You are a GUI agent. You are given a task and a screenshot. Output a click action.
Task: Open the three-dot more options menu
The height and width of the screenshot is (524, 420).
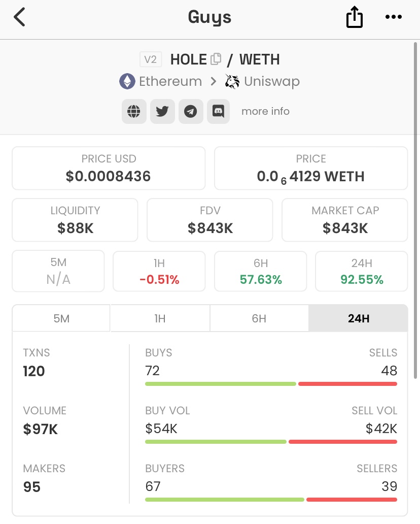pyautogui.click(x=393, y=17)
